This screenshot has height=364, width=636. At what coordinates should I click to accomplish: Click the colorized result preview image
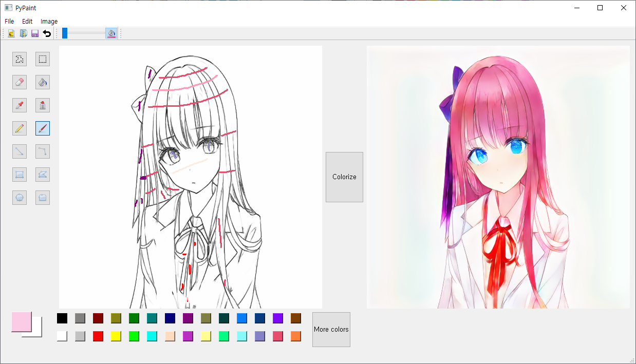498,177
